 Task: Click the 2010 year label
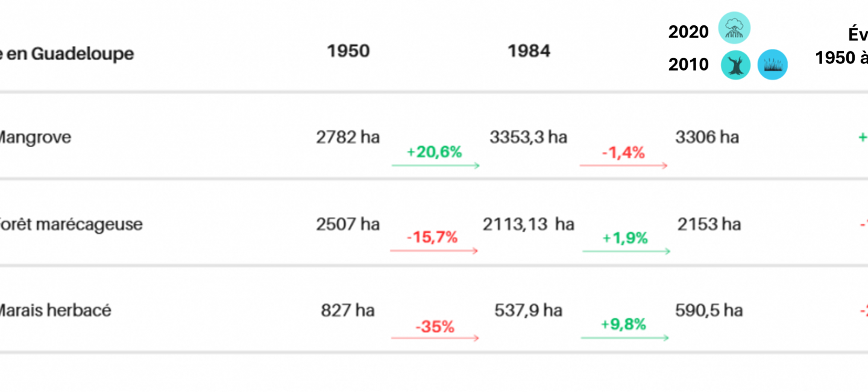tap(688, 65)
